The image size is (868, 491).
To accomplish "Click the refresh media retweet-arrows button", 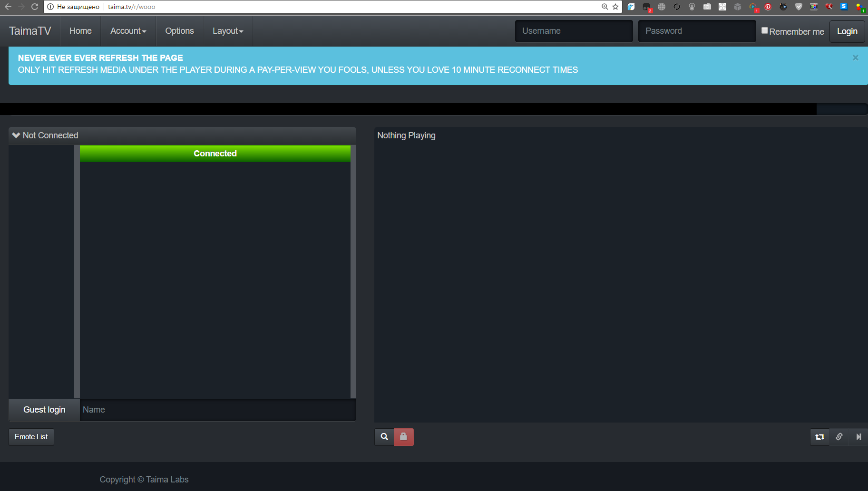I will 820,437.
